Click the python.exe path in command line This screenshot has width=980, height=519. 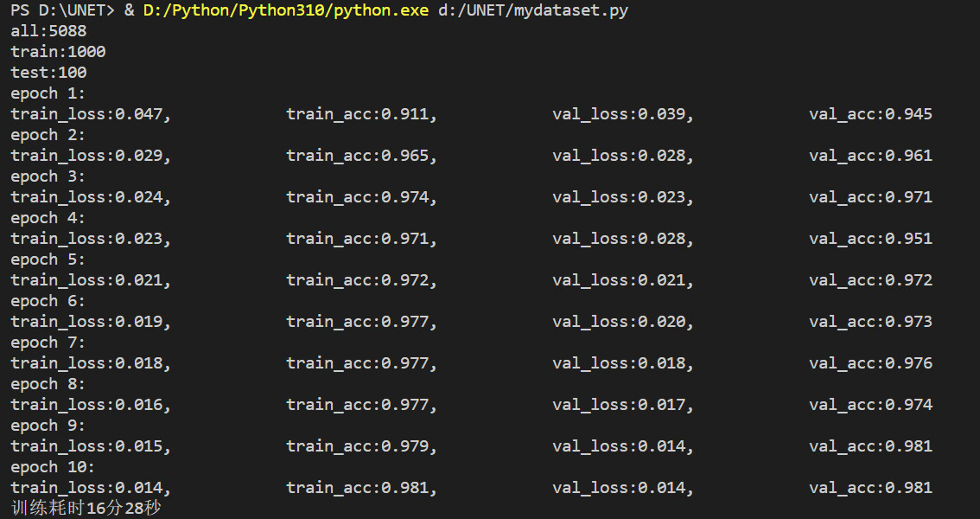286,10
